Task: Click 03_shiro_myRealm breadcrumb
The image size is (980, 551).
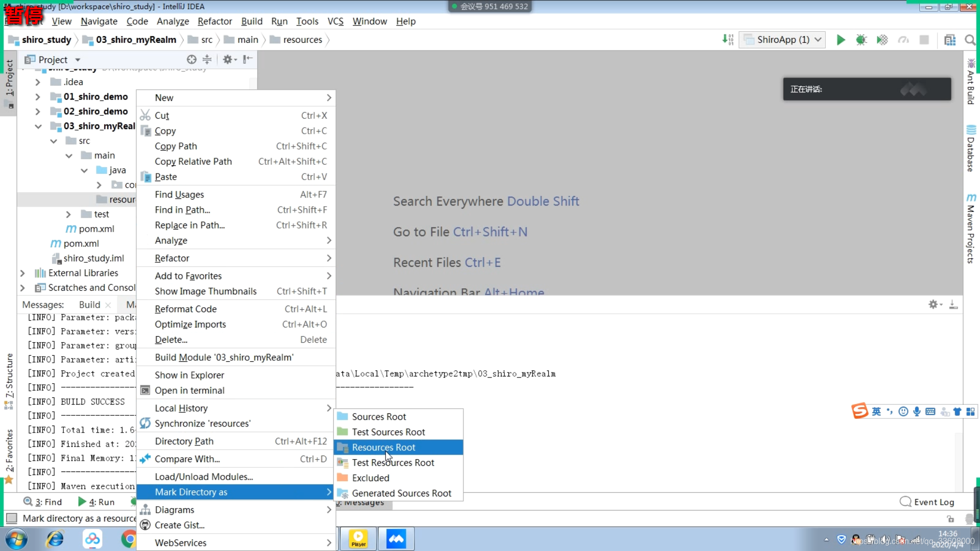Action: click(x=129, y=40)
